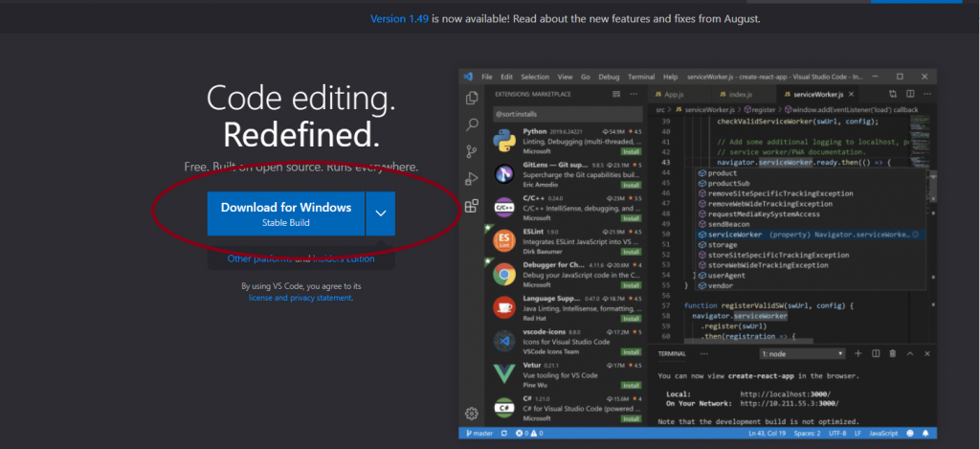The width and height of the screenshot is (980, 449).
Task: Click the VS Code logo in title bar
Action: pyautogui.click(x=468, y=77)
